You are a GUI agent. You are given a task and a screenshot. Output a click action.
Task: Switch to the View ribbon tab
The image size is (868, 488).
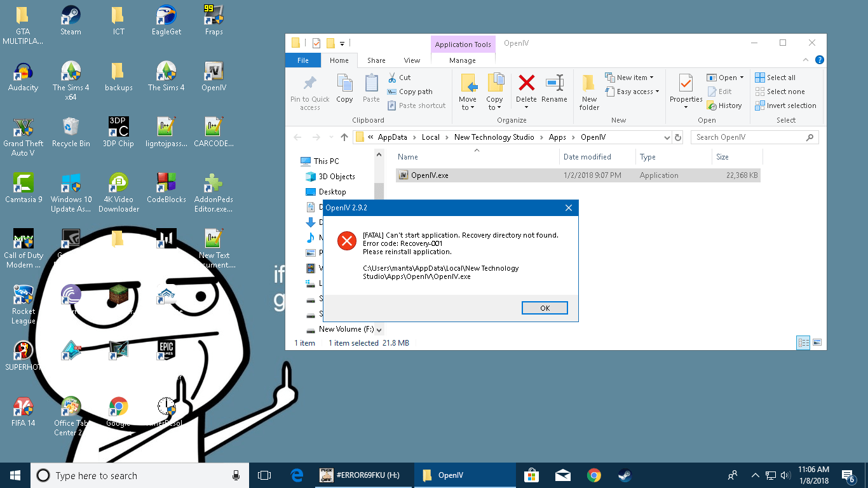(x=412, y=60)
